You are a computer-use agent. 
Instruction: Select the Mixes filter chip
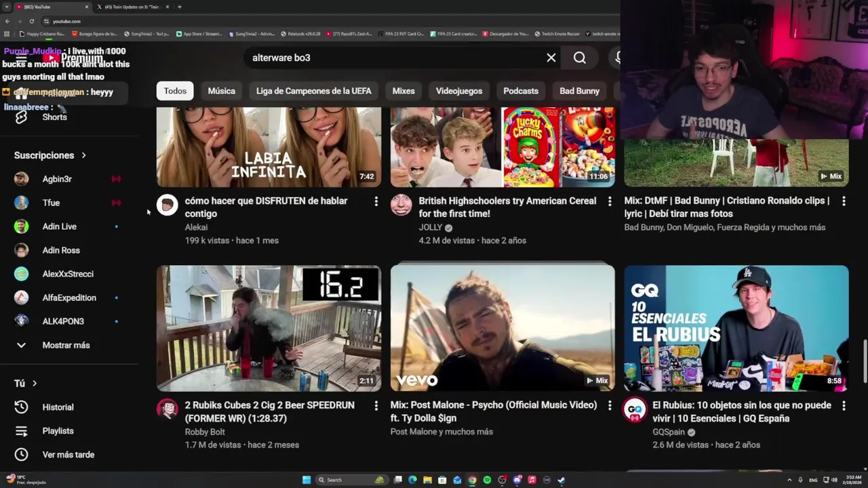403,91
